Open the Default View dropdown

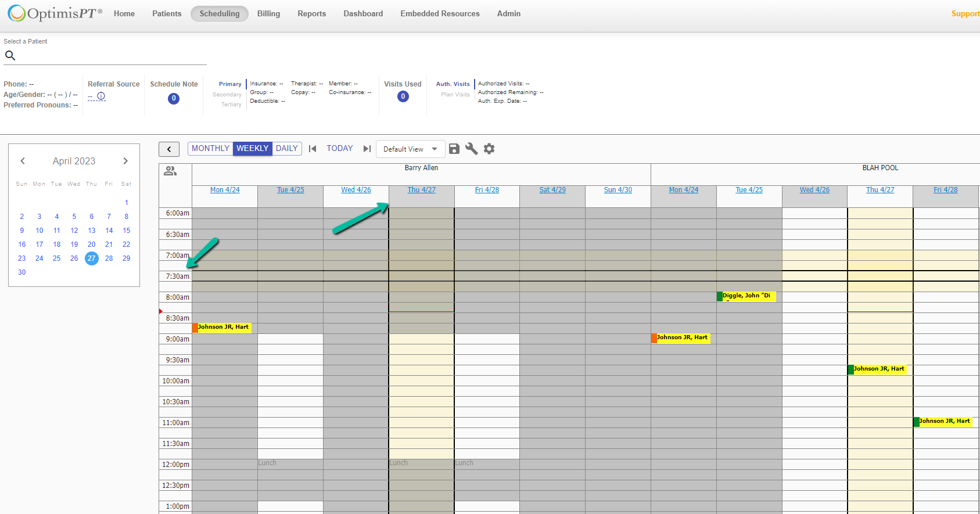pyautogui.click(x=411, y=149)
